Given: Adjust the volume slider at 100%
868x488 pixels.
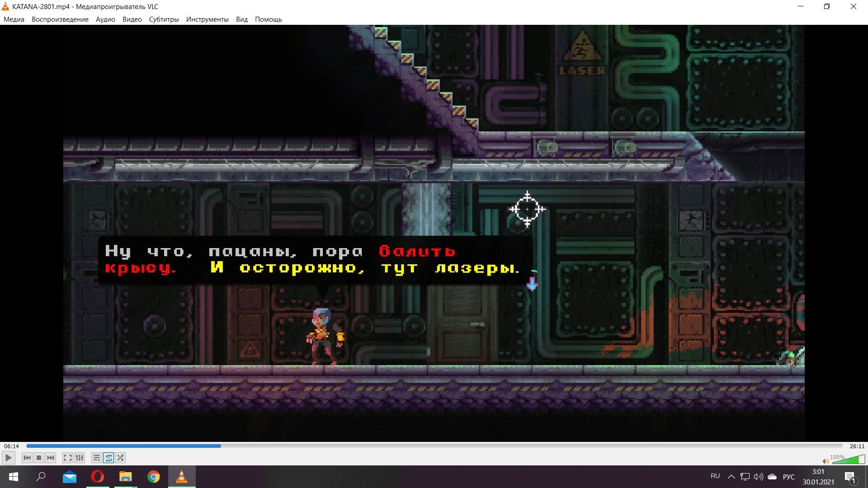Looking at the screenshot, I should [848, 459].
